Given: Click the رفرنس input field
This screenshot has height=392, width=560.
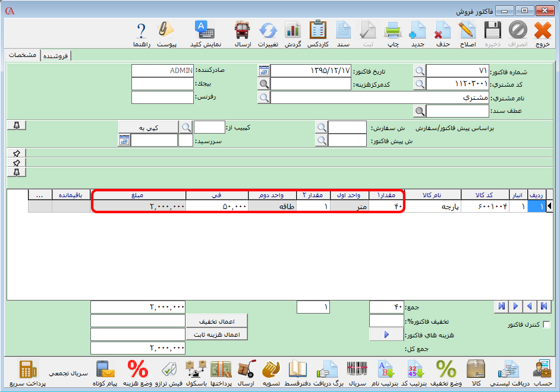Looking at the screenshot, I should (x=162, y=97).
